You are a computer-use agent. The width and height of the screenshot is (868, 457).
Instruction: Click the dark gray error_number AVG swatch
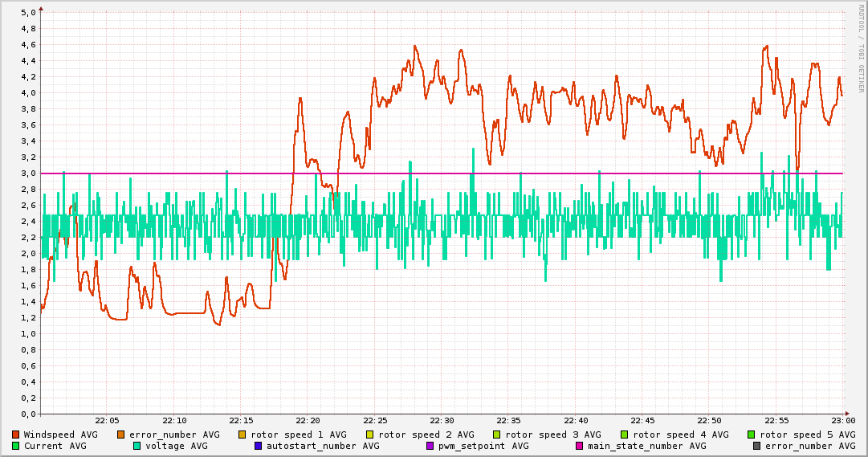[756, 446]
